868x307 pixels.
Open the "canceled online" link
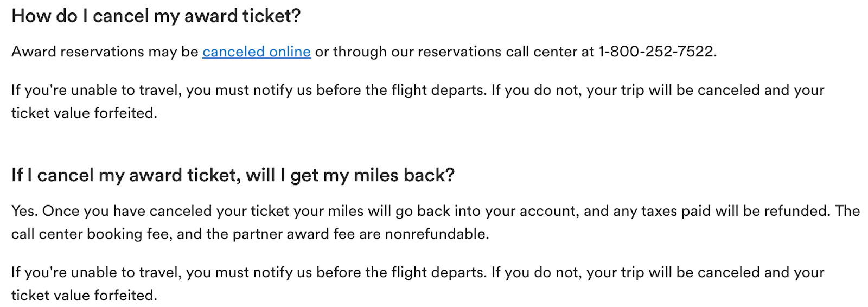pyautogui.click(x=256, y=52)
